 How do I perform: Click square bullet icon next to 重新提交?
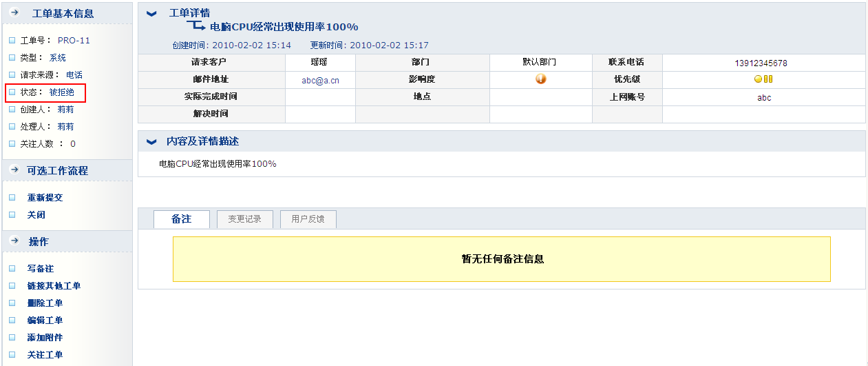(12, 197)
